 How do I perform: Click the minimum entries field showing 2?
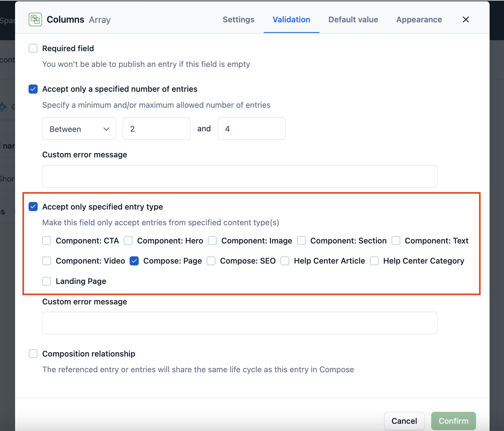[156, 129]
